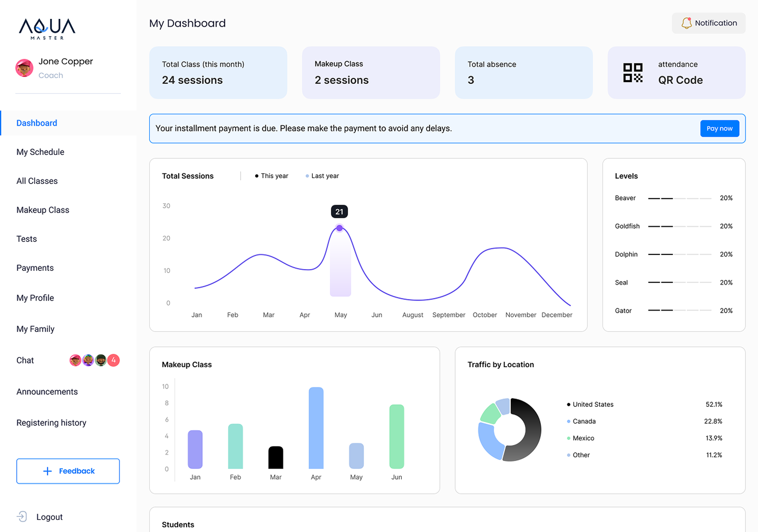
Task: Open My Schedule from the sidebar
Action: pyautogui.click(x=40, y=152)
